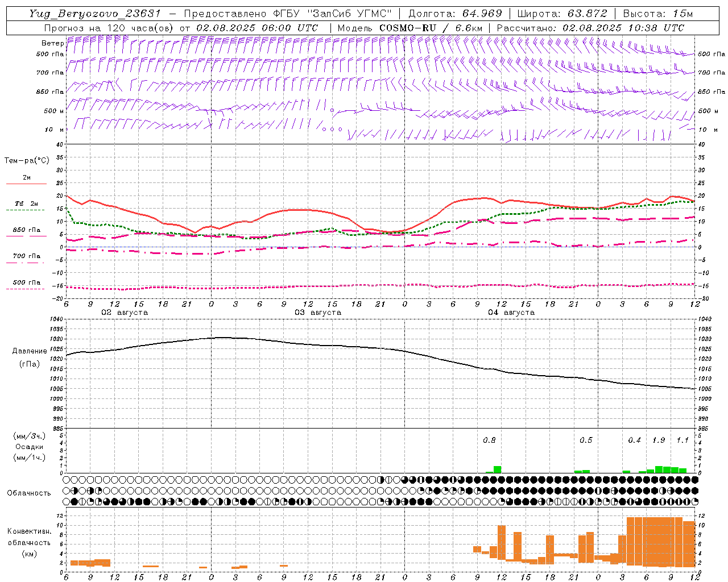The image size is (728, 582).
Task: Click the (мм/1ч.) precipitation unit label
Action: tap(30, 458)
